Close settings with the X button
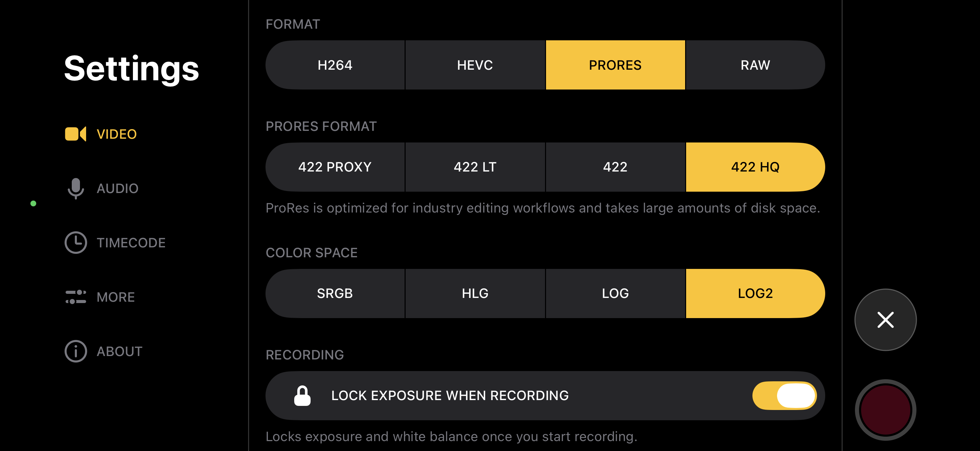 point(885,320)
